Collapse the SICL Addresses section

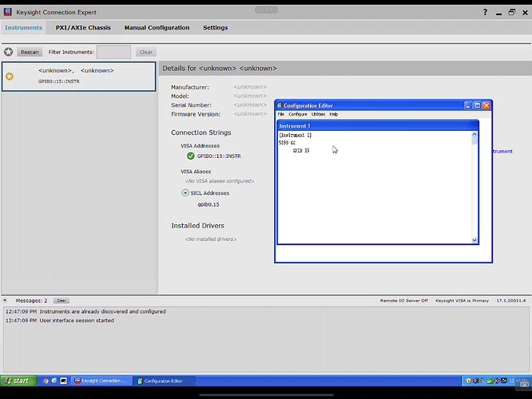tap(185, 193)
